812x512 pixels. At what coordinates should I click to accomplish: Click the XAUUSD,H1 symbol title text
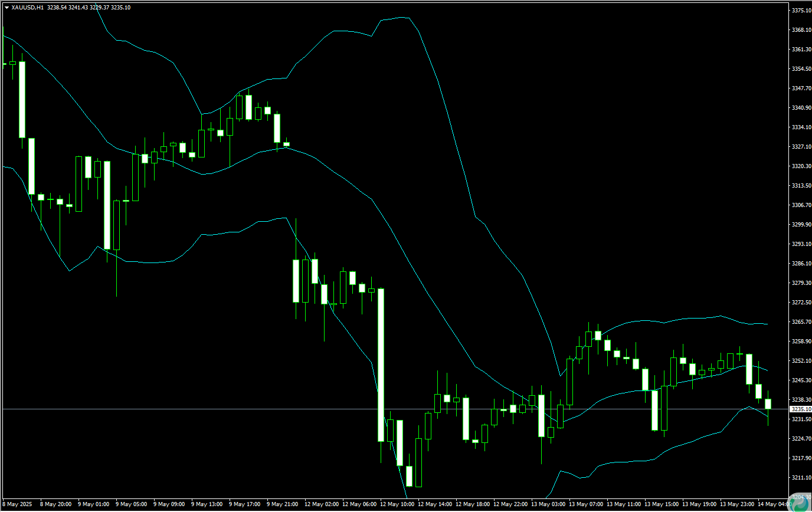pos(27,8)
